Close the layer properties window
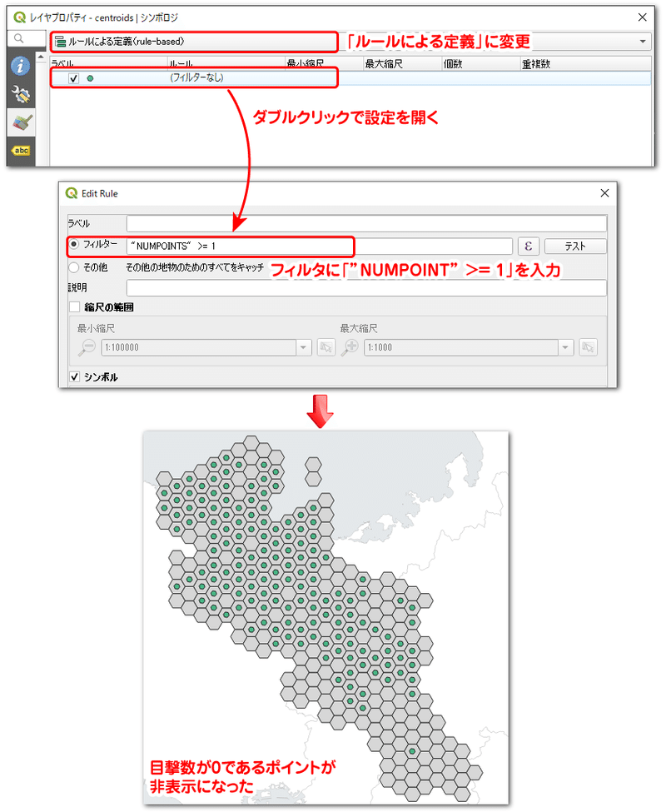Screen dimensions: 666x812 click(x=642, y=17)
